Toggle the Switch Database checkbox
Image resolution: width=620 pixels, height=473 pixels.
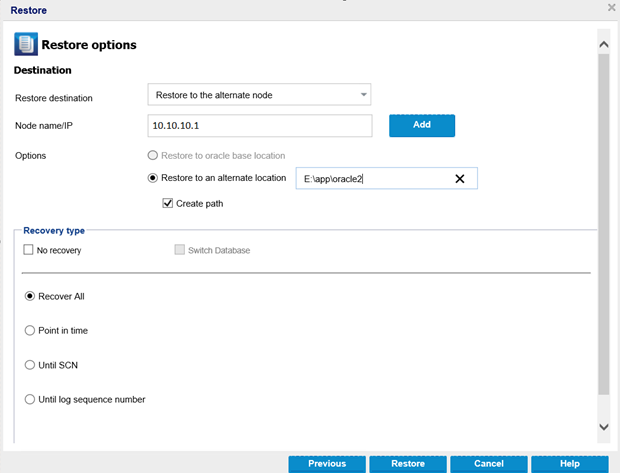pyautogui.click(x=180, y=250)
